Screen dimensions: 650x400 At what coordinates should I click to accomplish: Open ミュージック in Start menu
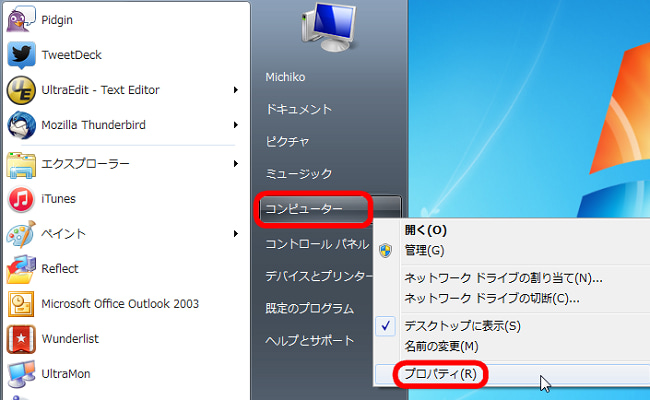pos(299,174)
